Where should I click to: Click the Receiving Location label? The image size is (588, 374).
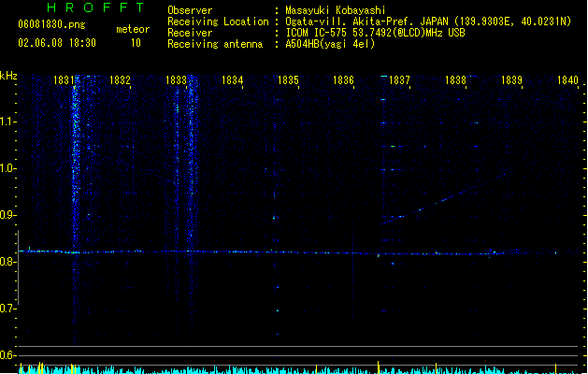pyautogui.click(x=218, y=22)
